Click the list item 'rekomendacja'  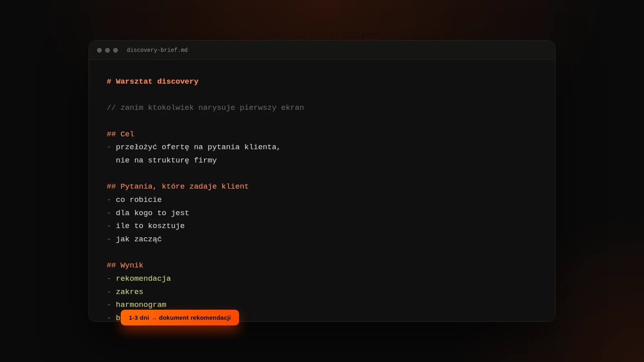(143, 278)
